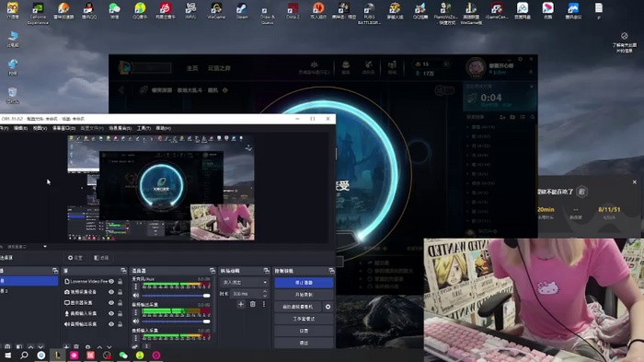Mute the first mixer channel speaker icon
The image size is (644, 362).
(x=136, y=296)
